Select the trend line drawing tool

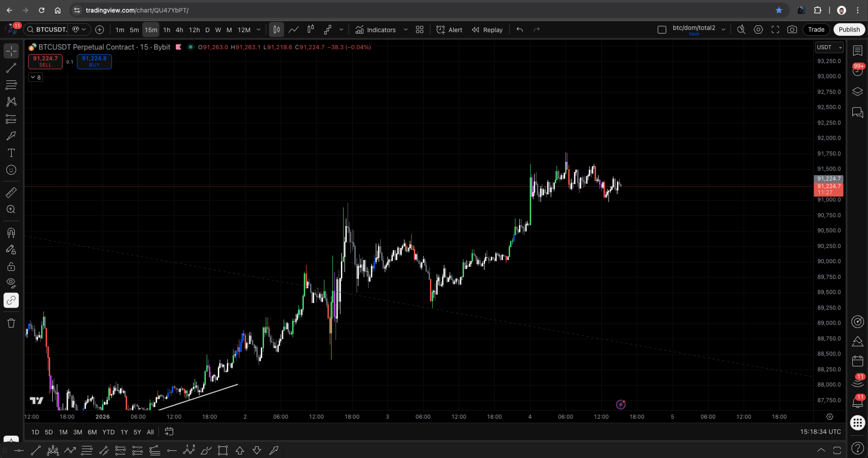pyautogui.click(x=11, y=68)
